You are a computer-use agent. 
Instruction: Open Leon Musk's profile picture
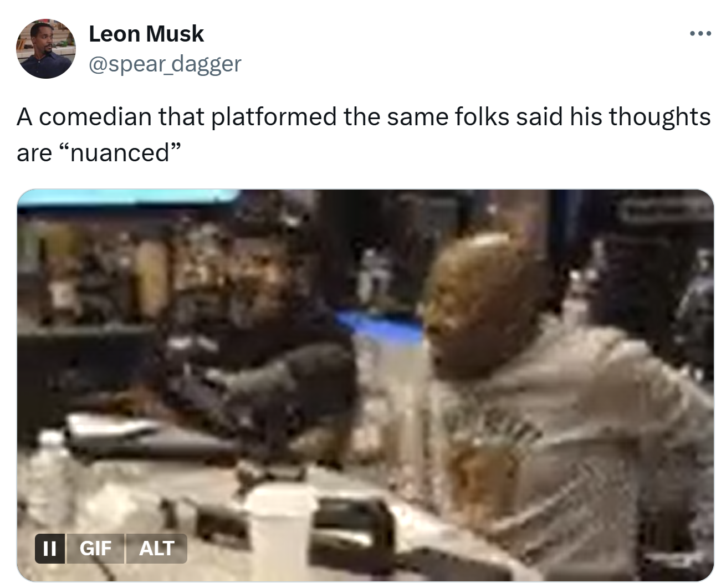[46, 49]
